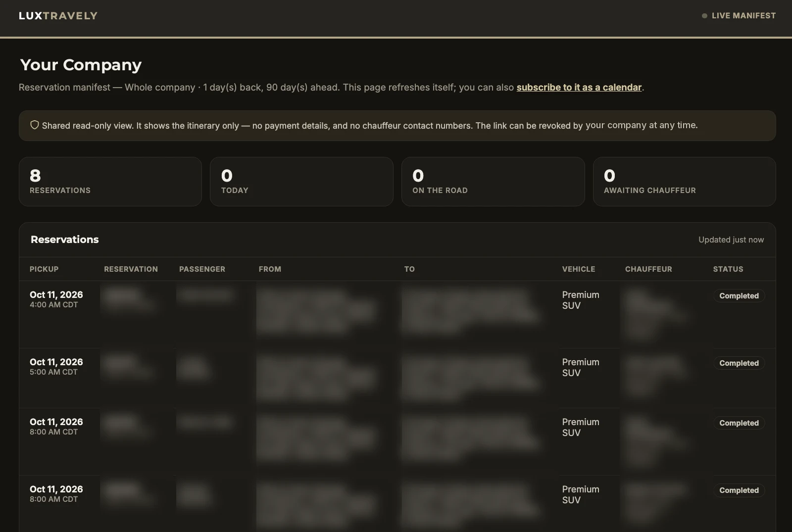
Task: Click the Passenger column header
Action: (x=202, y=269)
